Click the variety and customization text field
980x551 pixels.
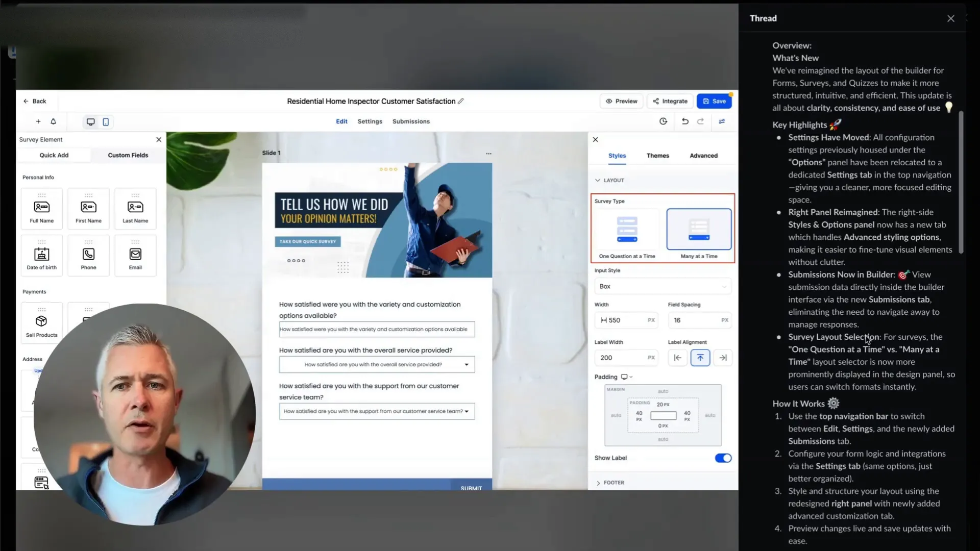point(377,329)
